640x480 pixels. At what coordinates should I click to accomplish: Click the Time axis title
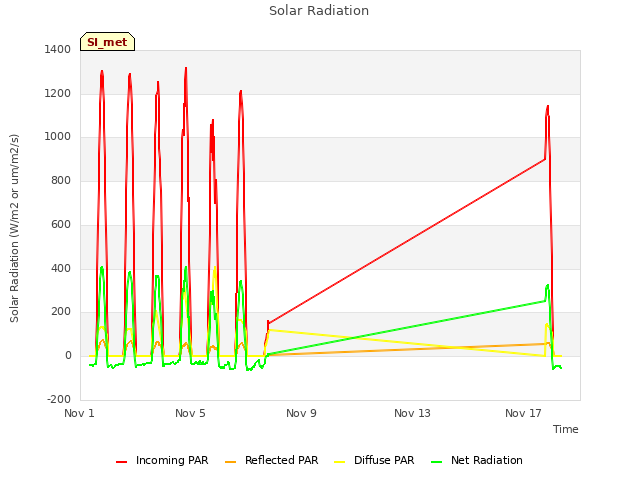point(566,429)
